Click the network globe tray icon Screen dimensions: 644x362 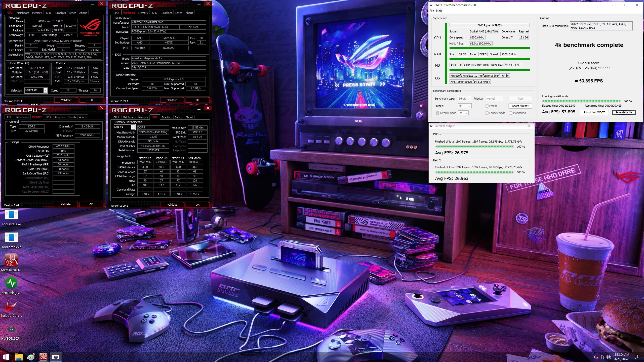click(609, 357)
